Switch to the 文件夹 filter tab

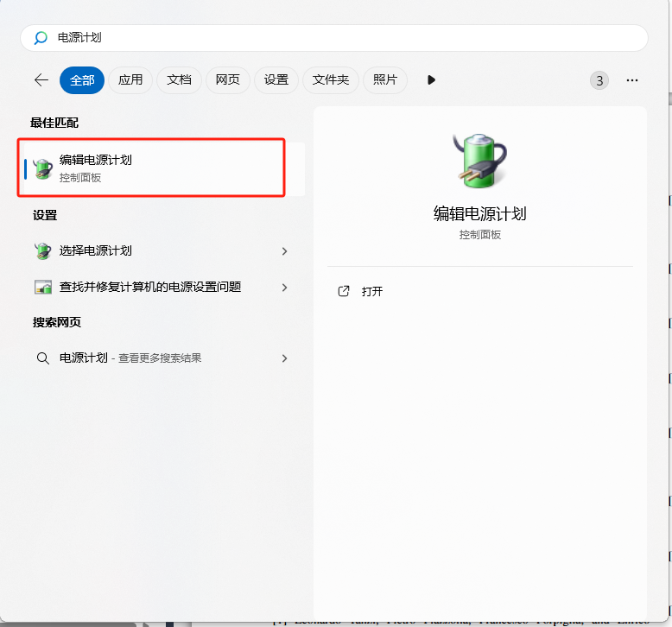[x=331, y=80]
